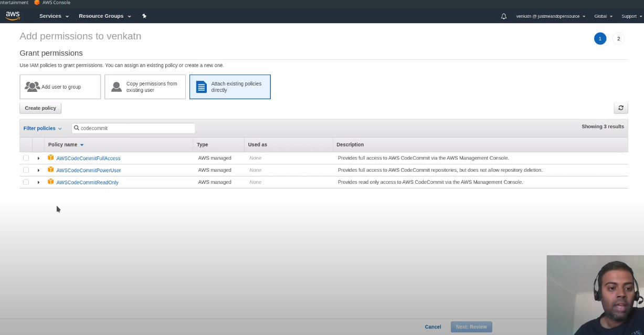Viewport: 644px width, 335px height.
Task: Click the AWS logo home icon
Action: click(x=13, y=16)
